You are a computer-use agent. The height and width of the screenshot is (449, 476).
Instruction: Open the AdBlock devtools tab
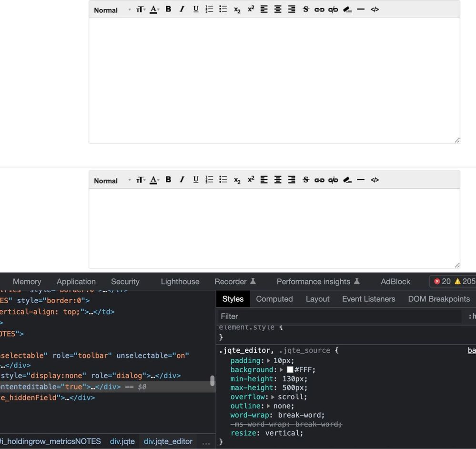(395, 281)
